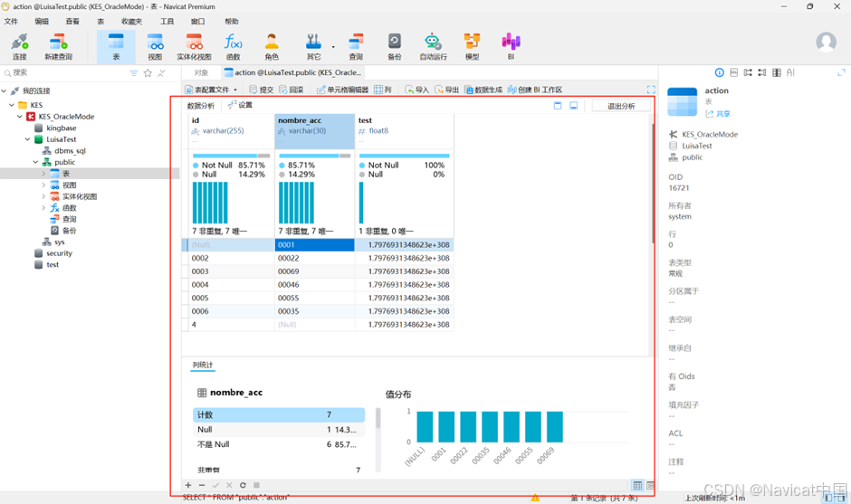Open 表配置文件 dropdown arrow
Image resolution: width=851 pixels, height=504 pixels.
coord(235,90)
